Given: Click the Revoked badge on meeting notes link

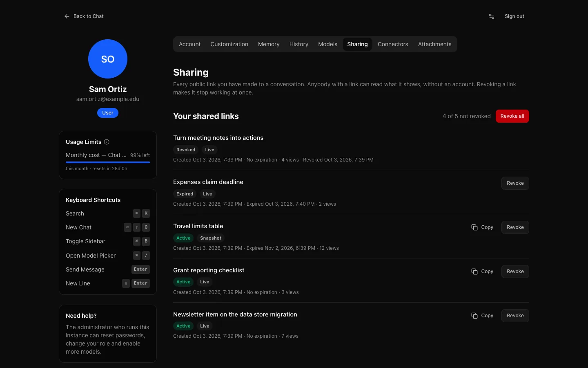Looking at the screenshot, I should tap(186, 150).
